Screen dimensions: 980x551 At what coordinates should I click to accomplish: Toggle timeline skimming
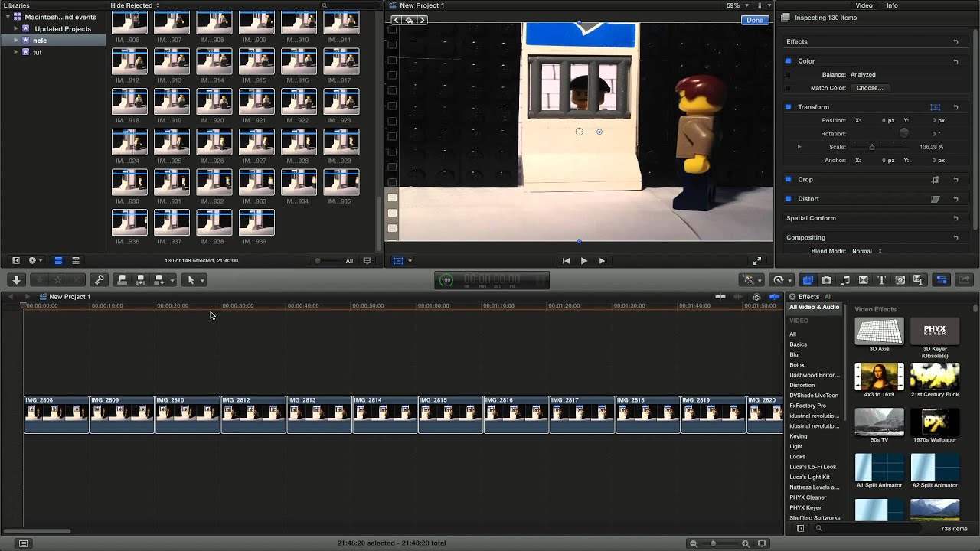[720, 297]
